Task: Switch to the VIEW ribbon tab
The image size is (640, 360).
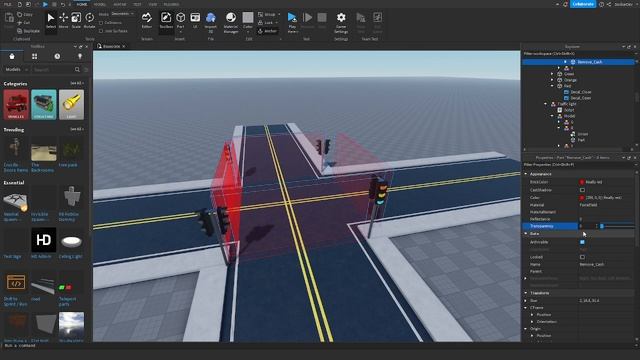Action: [153, 4]
